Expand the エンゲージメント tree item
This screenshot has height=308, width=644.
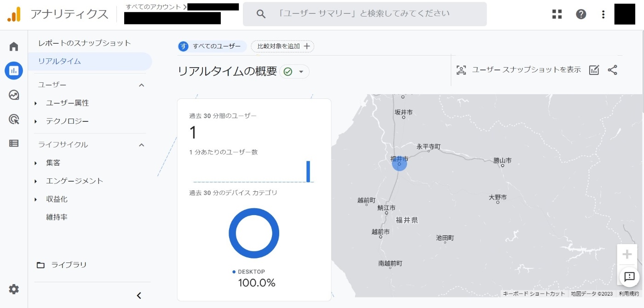click(x=36, y=181)
